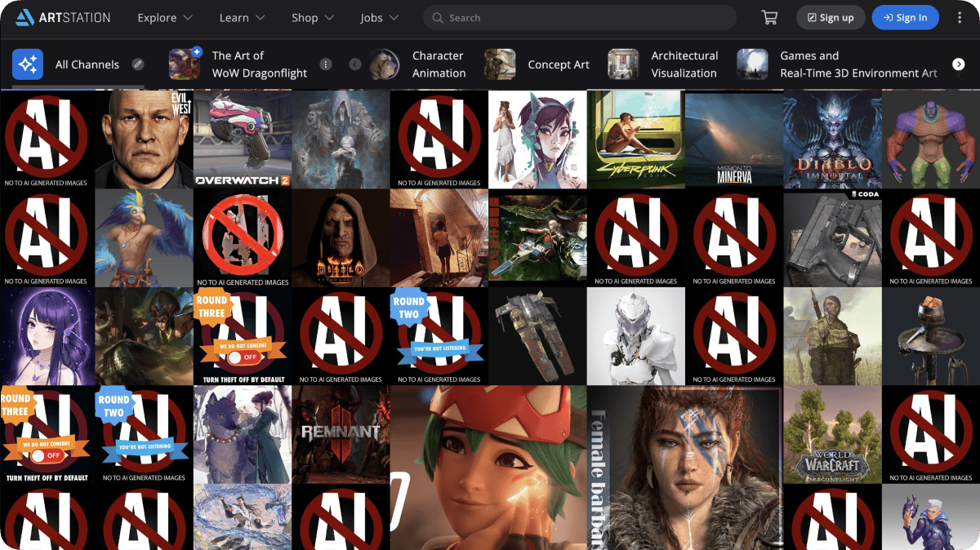Edit channels with the pencil icon
Image resolution: width=980 pixels, height=550 pixels.
(x=138, y=64)
